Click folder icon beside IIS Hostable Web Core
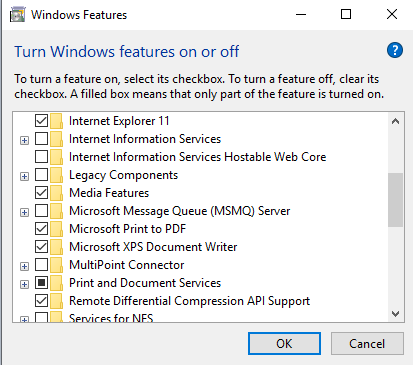Screen dimensions: 413x365 tap(57, 157)
